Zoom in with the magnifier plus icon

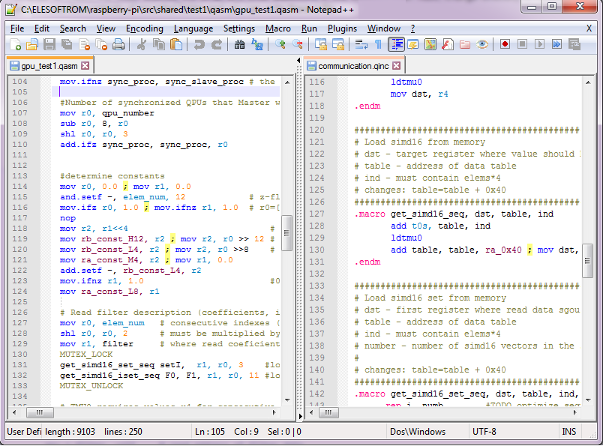[280, 45]
